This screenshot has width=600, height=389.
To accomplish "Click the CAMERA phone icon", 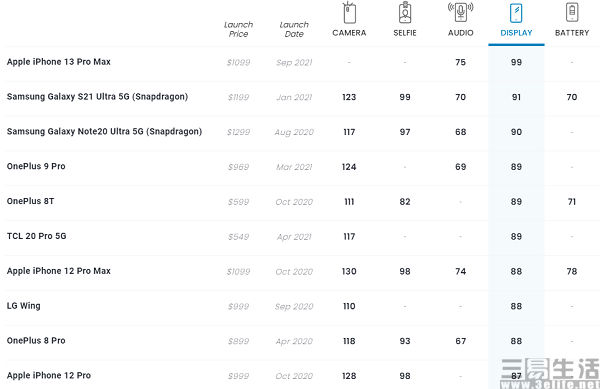I will coord(349,13).
